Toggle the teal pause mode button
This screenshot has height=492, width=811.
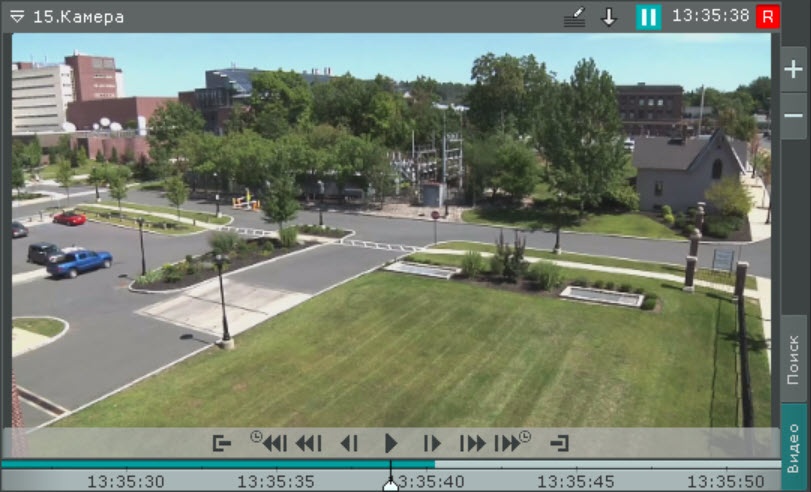(648, 17)
